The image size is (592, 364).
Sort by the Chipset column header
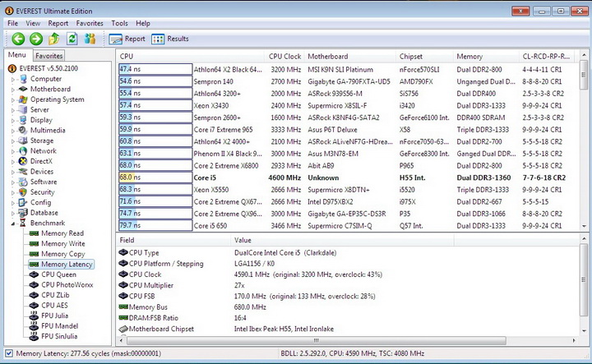[424, 56]
